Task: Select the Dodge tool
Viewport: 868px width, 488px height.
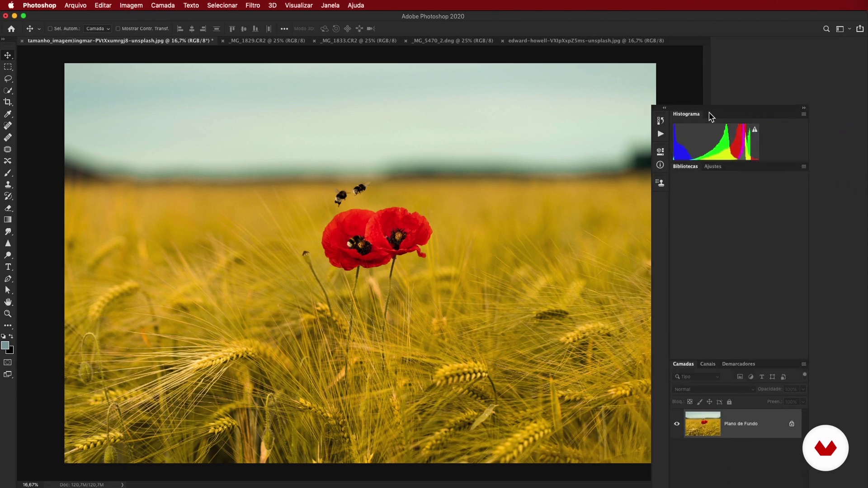Action: coord(8,255)
